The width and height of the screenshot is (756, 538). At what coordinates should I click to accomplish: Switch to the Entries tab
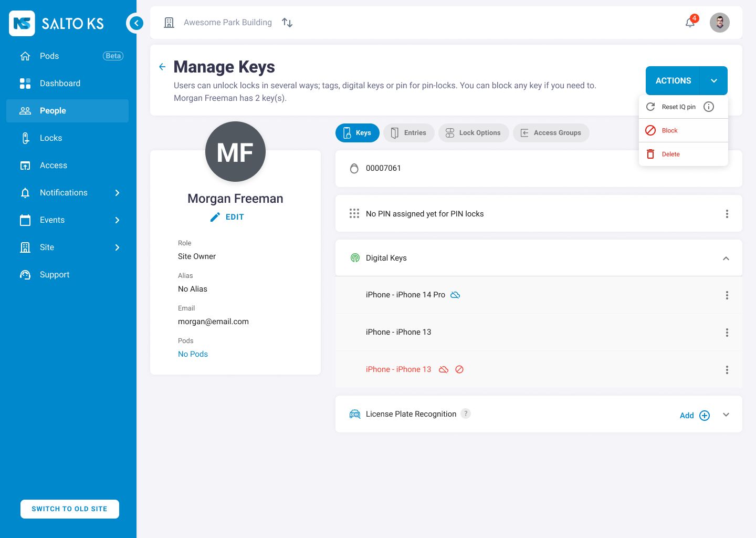(409, 133)
